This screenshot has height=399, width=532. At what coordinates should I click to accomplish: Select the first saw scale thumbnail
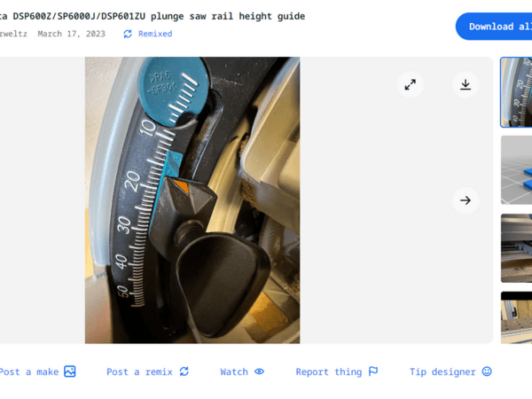pyautogui.click(x=516, y=92)
